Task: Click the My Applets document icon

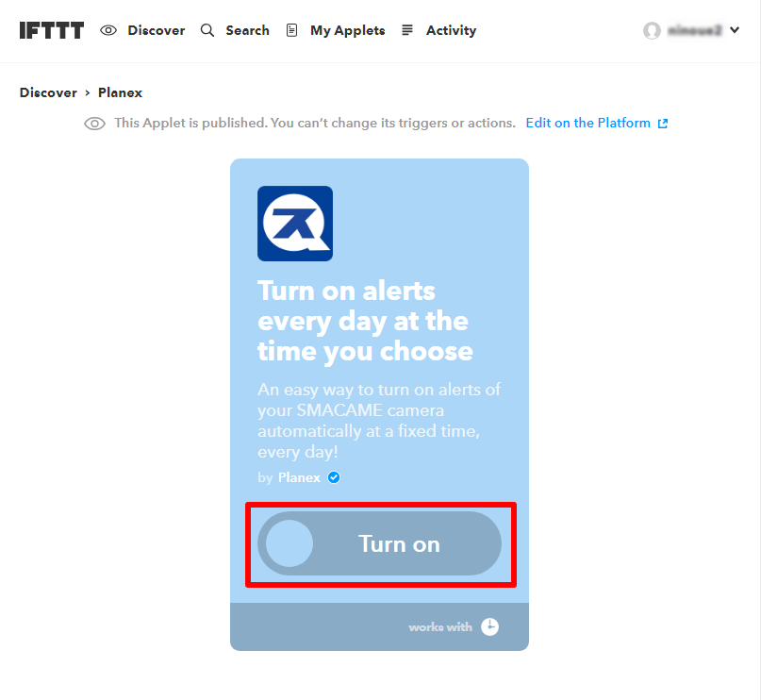Action: [291, 30]
